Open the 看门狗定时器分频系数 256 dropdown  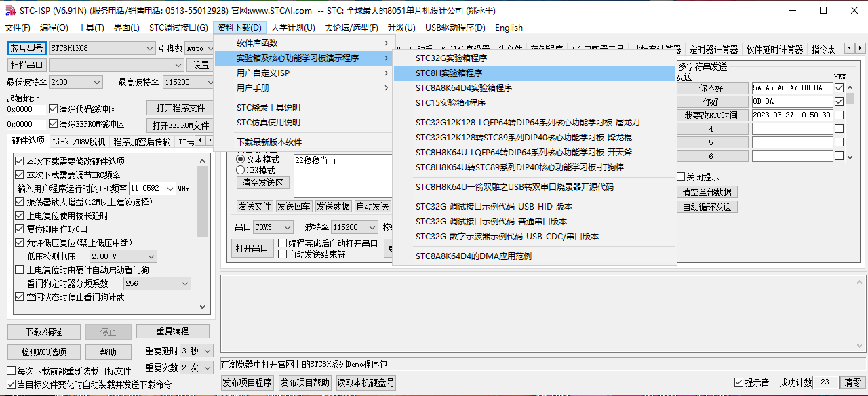(157, 284)
